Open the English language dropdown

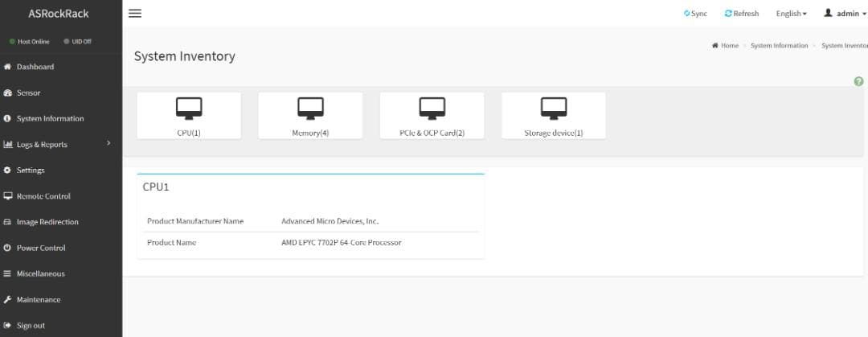pos(791,14)
